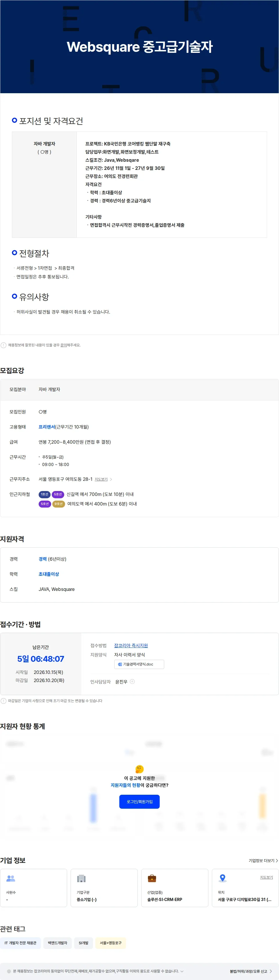Click the 연봉 7,200~8,400만원 salary text
This screenshot has height=980, width=279.
click(x=75, y=442)
